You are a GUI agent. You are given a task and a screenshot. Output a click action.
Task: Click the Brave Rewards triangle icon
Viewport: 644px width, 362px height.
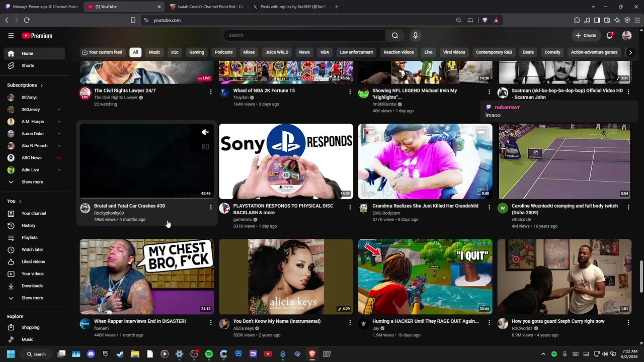pos(496,20)
